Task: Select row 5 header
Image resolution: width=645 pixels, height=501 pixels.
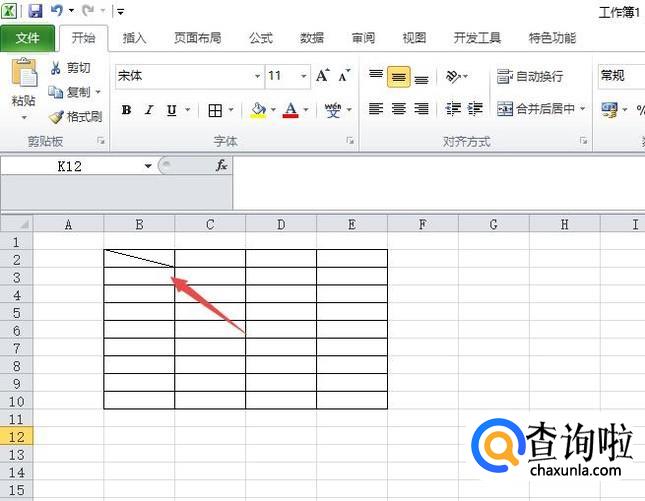Action: pos(16,313)
